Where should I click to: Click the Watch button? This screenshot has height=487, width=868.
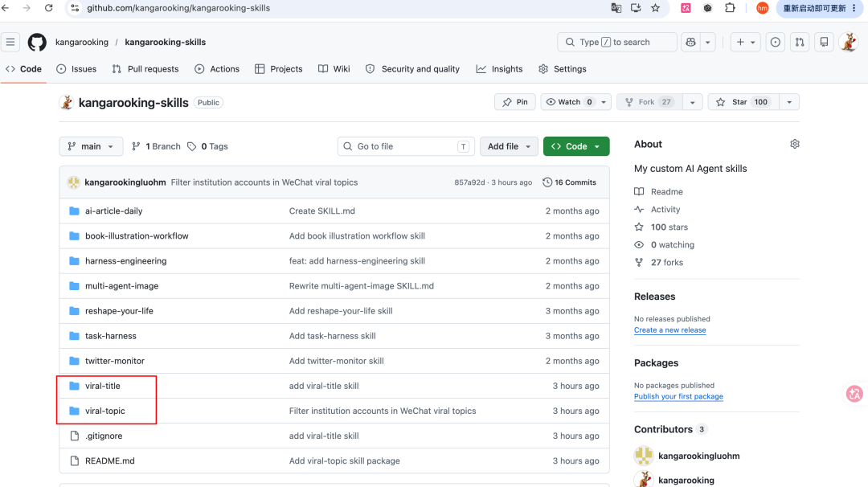coord(569,102)
